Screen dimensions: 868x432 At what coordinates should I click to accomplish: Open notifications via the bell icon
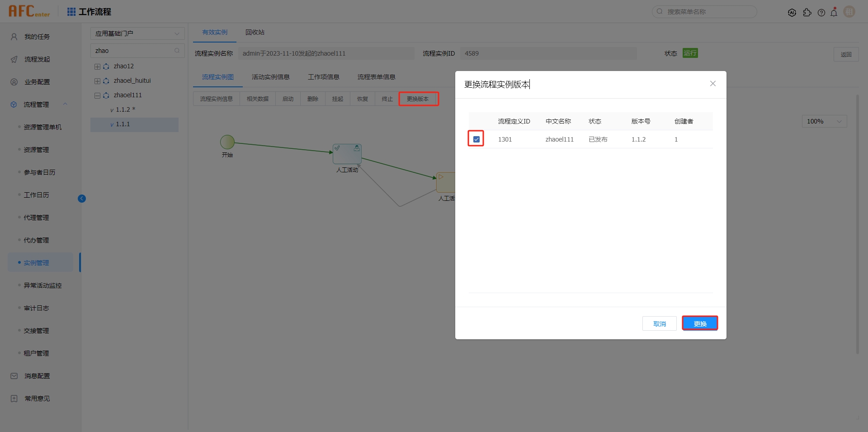tap(834, 12)
